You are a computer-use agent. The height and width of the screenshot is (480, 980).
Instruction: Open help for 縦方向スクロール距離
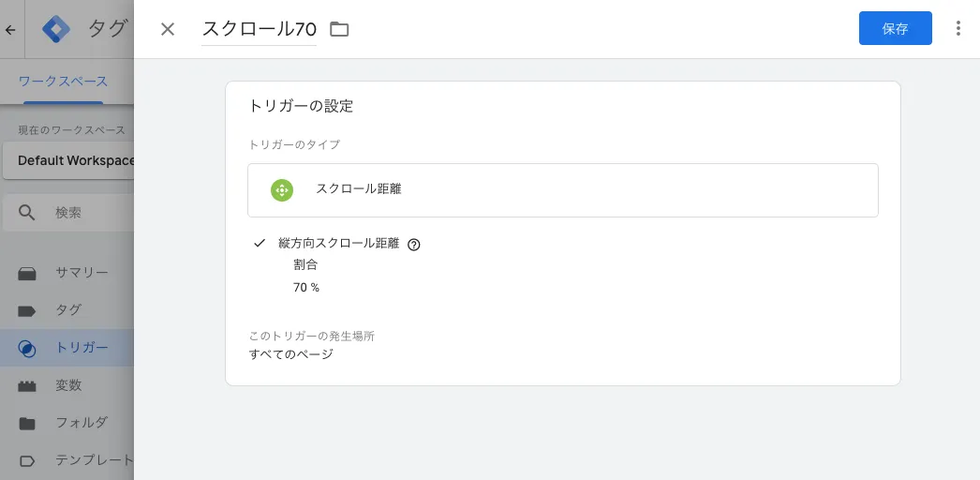point(414,245)
